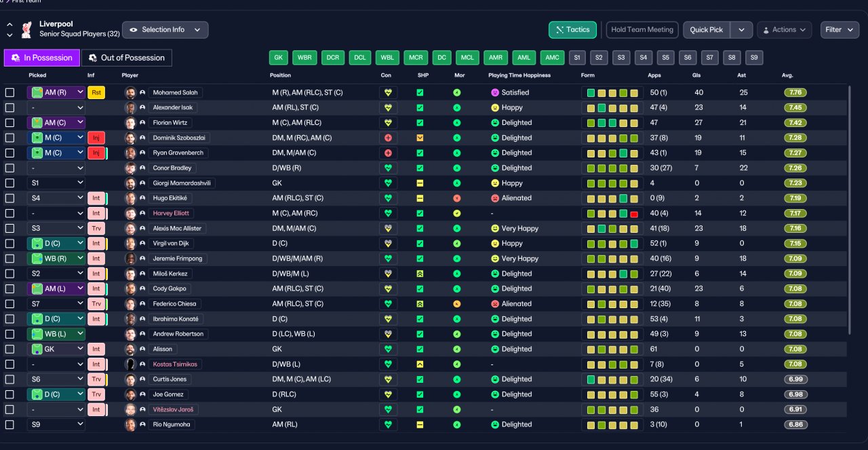Click Ryan Gravenberch's red injury condition icon

coord(388,153)
